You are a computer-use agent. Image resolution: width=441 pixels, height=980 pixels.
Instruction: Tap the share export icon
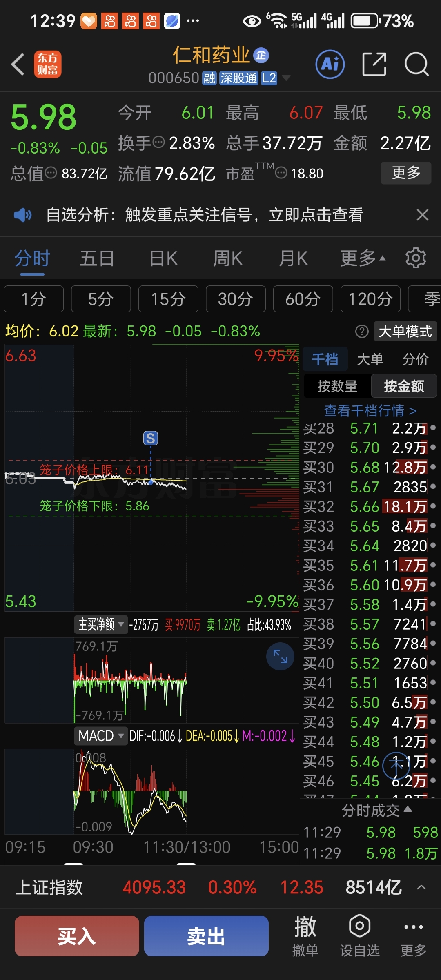pos(374,64)
